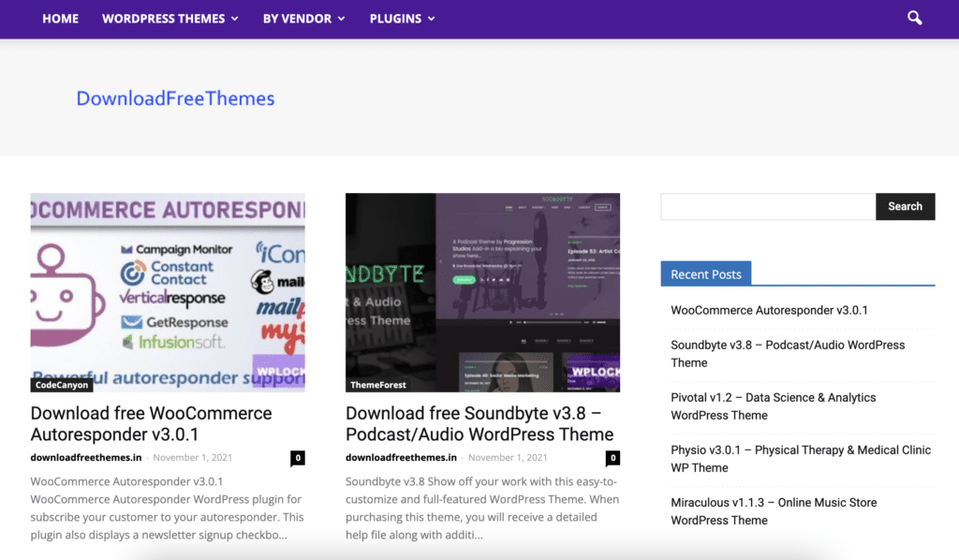Open the Soundbyte theme post thumbnail
This screenshot has width=959, height=560.
[482, 290]
